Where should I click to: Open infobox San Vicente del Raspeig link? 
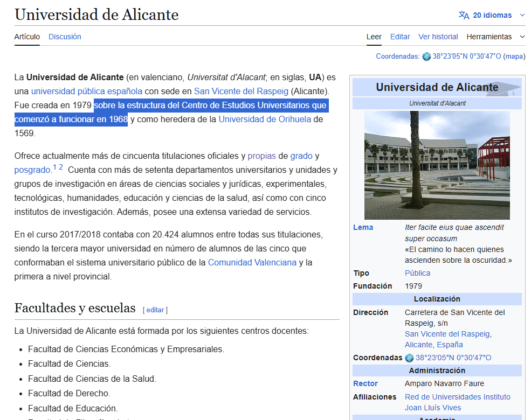(x=447, y=334)
